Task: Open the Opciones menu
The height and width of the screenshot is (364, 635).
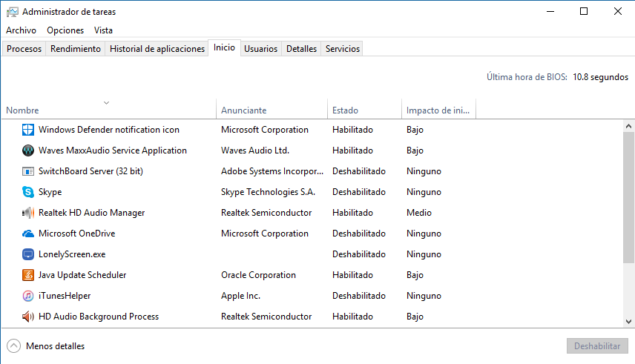Action: [65, 30]
